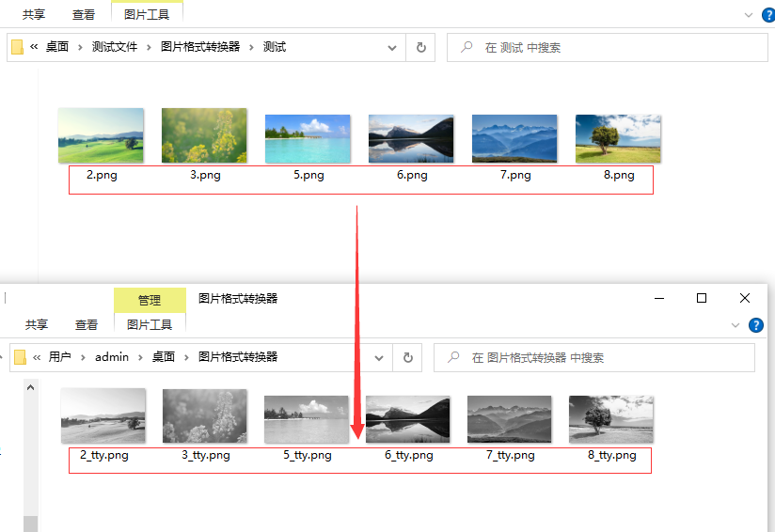Select the 8_tty.png grayscale thumbnail
Viewport: 775px width, 532px height.
click(x=611, y=419)
